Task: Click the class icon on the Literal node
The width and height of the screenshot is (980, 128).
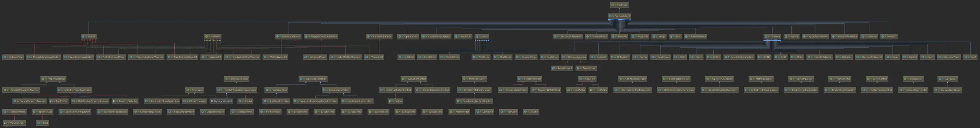Action: point(477,37)
